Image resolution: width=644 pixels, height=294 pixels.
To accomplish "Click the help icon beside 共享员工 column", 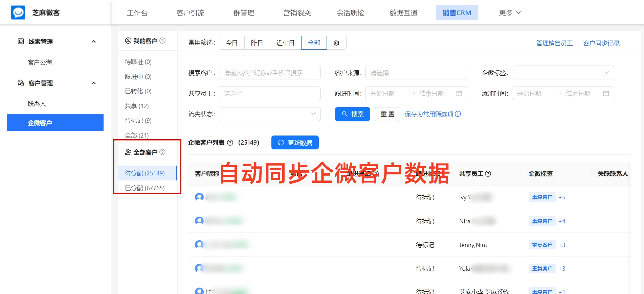I will click(488, 174).
